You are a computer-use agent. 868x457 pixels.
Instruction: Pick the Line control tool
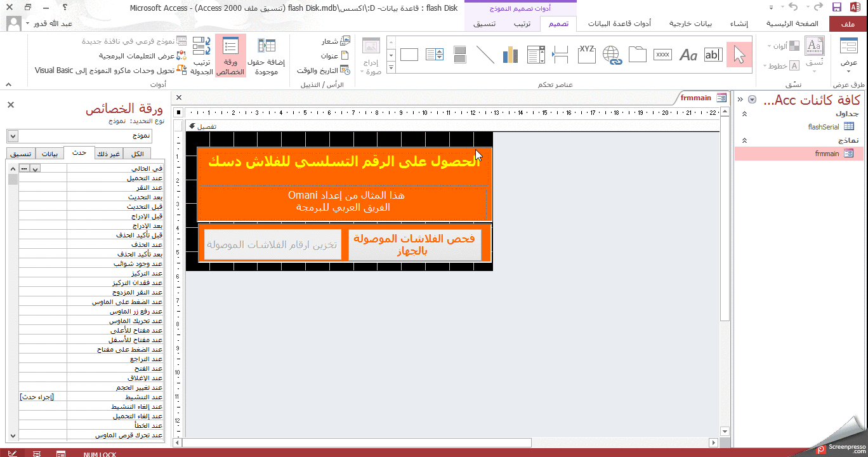click(485, 55)
